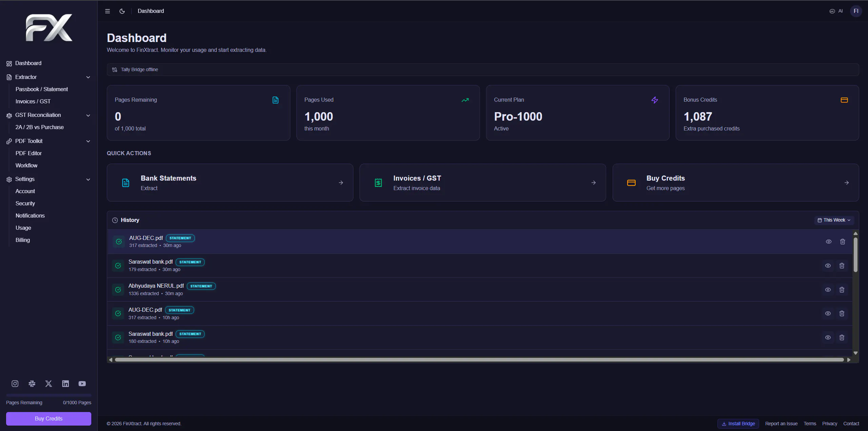
Task: Open the AI assistant
Action: 836,11
